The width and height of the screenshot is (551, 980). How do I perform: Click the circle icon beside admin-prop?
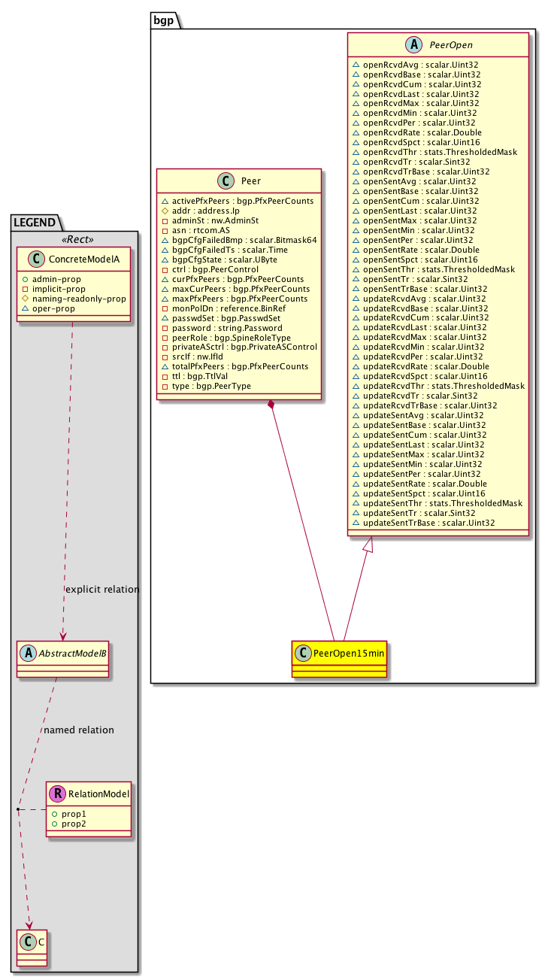coord(25,279)
